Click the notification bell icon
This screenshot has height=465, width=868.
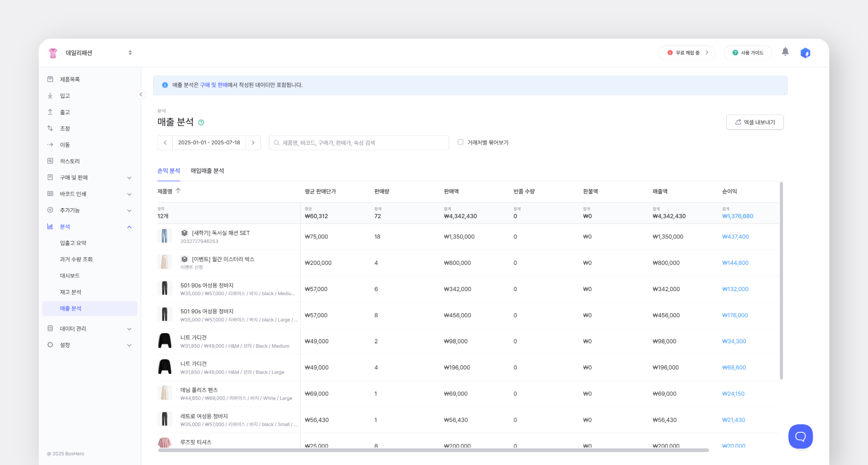coord(785,52)
